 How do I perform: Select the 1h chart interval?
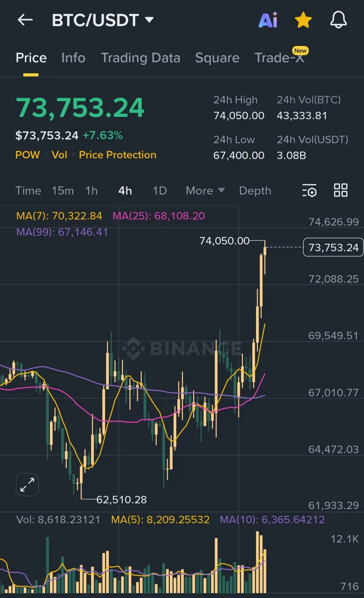pos(91,191)
